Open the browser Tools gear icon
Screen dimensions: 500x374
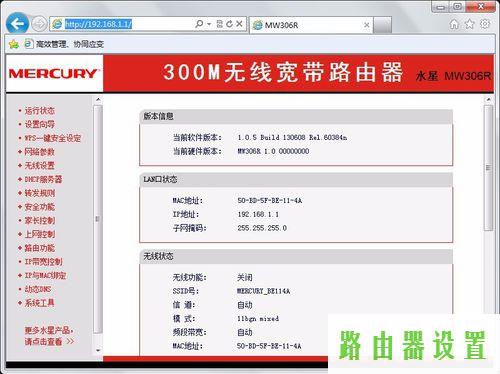pos(485,24)
